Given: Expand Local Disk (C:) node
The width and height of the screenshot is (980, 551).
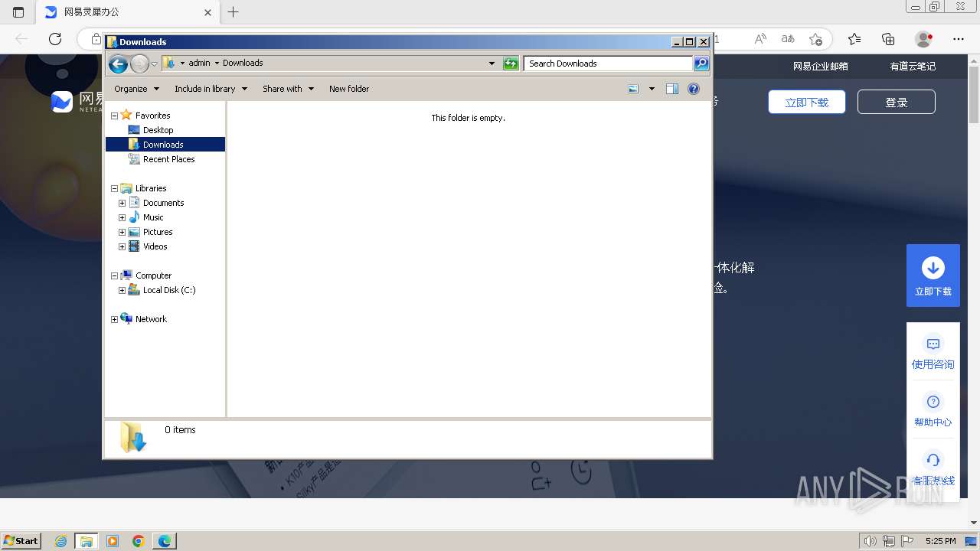Looking at the screenshot, I should click(x=122, y=290).
